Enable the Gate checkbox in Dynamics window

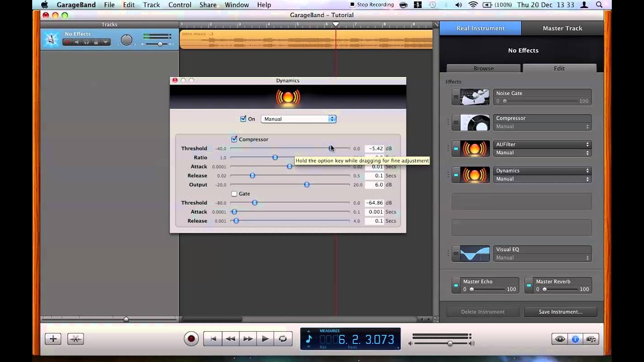(x=234, y=194)
